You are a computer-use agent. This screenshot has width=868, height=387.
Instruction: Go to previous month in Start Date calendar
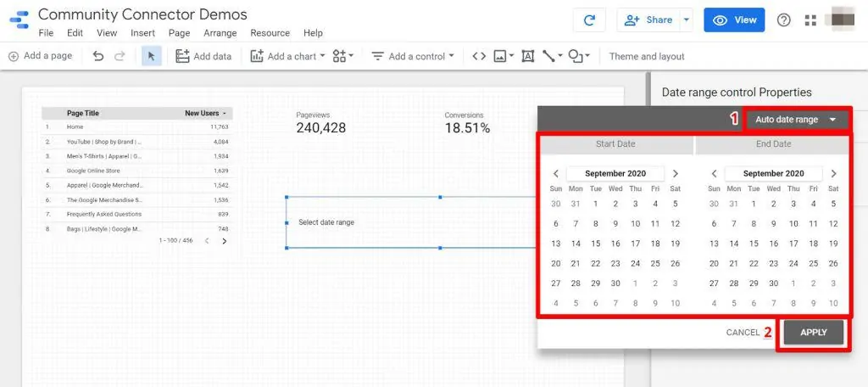[x=556, y=173]
